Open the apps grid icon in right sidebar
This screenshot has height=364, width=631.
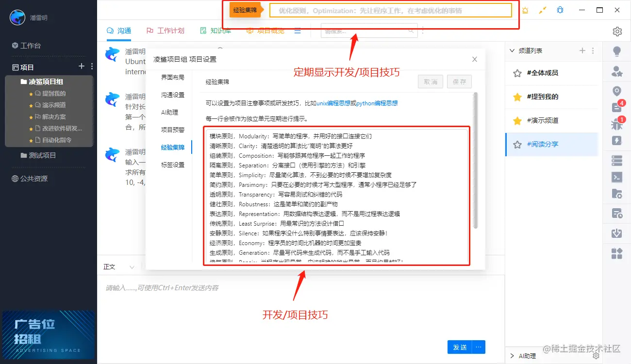click(617, 253)
